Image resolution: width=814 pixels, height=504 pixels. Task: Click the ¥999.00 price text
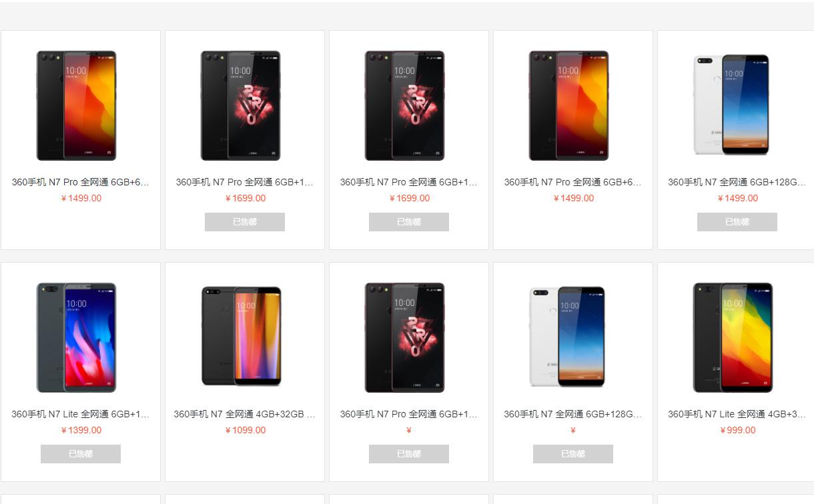pyautogui.click(x=737, y=430)
